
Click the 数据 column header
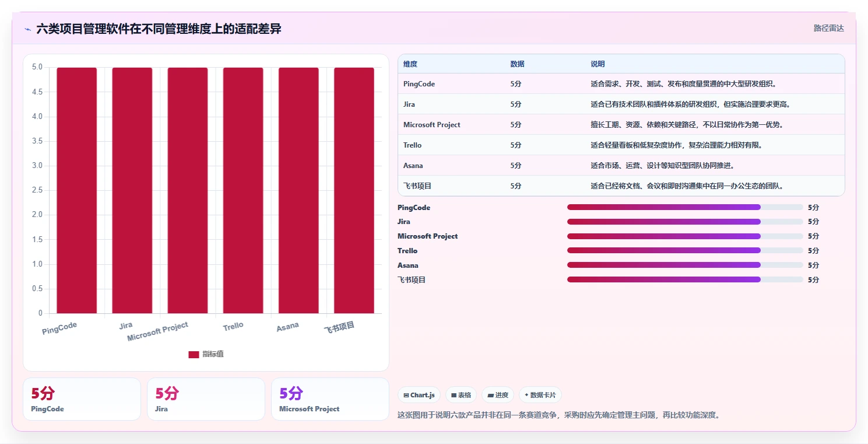click(517, 64)
